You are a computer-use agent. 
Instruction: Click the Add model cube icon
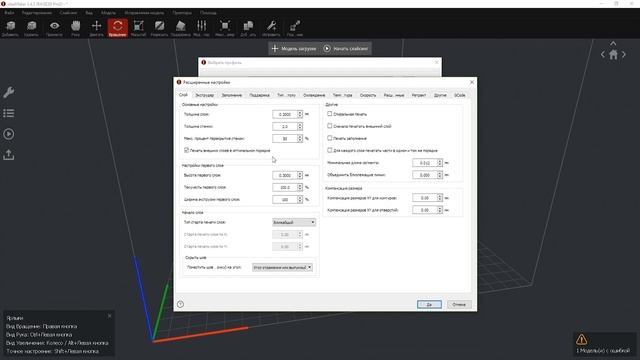[x=11, y=26]
